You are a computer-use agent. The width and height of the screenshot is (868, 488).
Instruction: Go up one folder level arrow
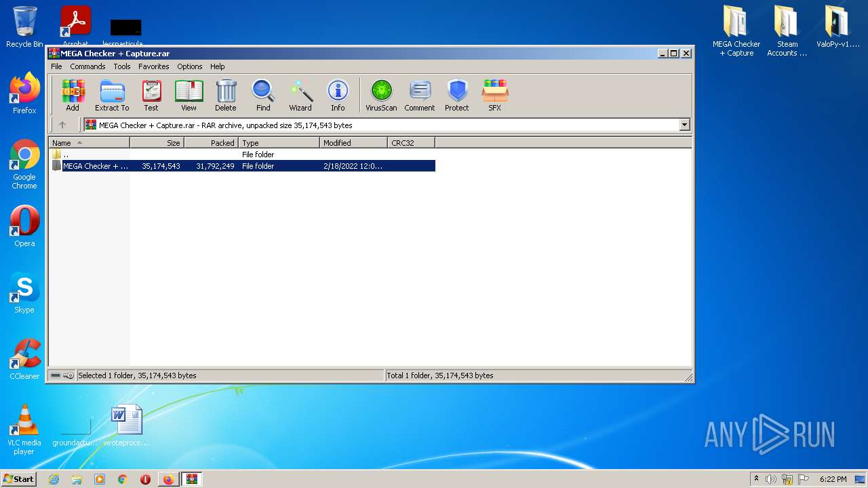click(x=62, y=125)
